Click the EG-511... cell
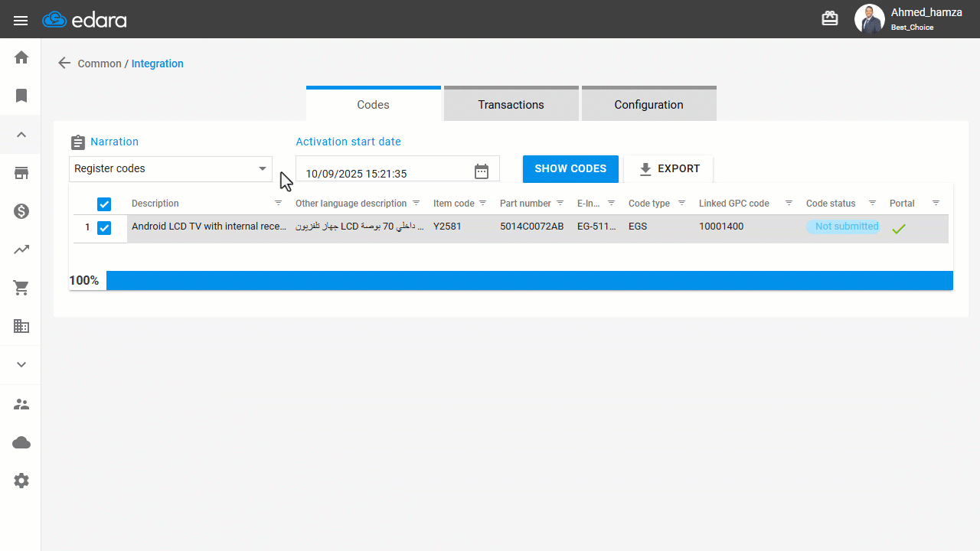The image size is (980, 551). 596,227
